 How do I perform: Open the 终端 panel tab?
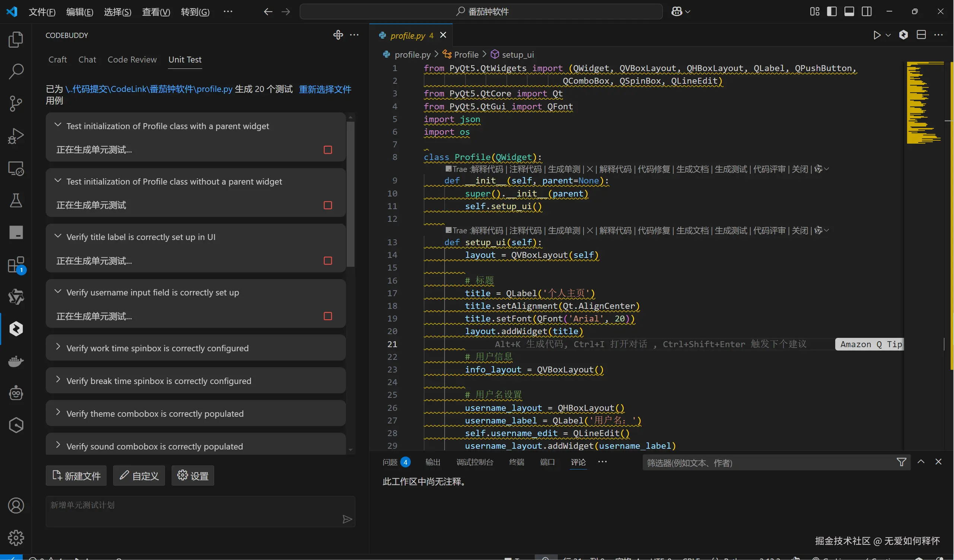coord(516,462)
